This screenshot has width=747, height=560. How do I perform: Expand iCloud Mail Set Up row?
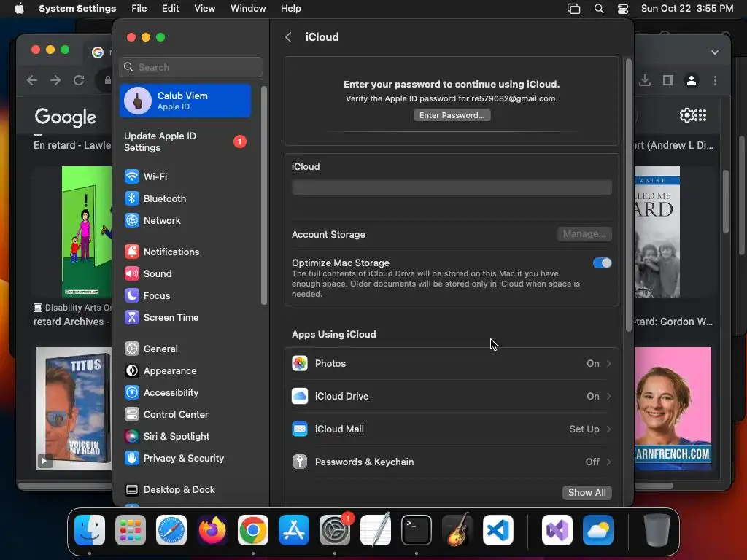click(x=452, y=429)
